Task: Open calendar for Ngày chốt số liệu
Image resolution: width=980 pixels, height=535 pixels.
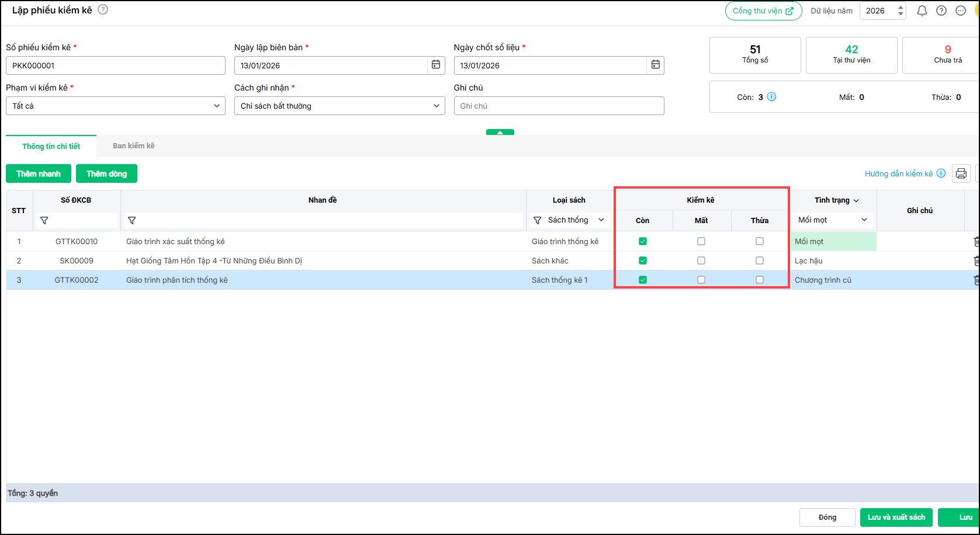Action: tap(655, 65)
